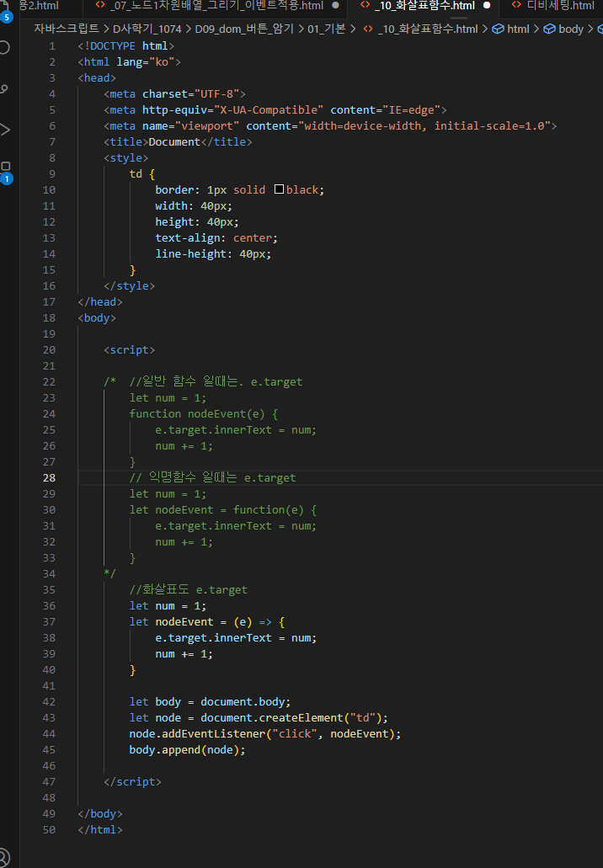The width and height of the screenshot is (603, 868).
Task: Click 'let nodeEvent = (e) => {' line
Action: 207,622
